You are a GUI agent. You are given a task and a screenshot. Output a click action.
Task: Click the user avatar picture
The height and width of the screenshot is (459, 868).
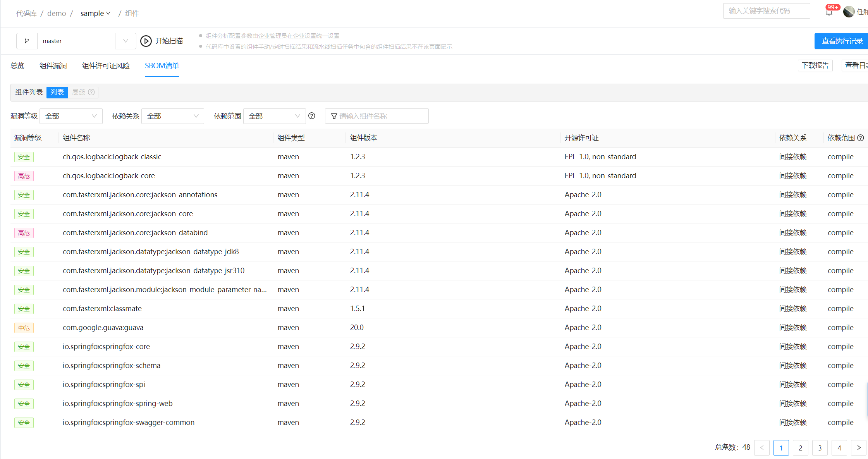click(x=849, y=12)
